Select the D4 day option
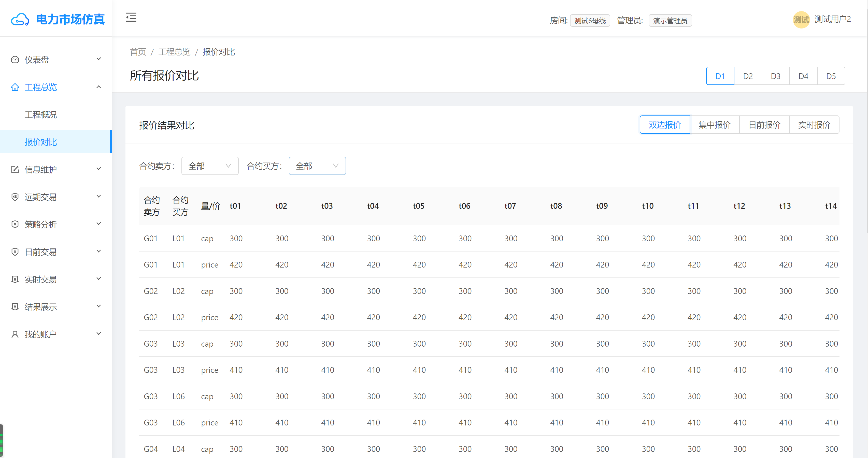Screen dimensions: 868x458 pyautogui.click(x=803, y=76)
